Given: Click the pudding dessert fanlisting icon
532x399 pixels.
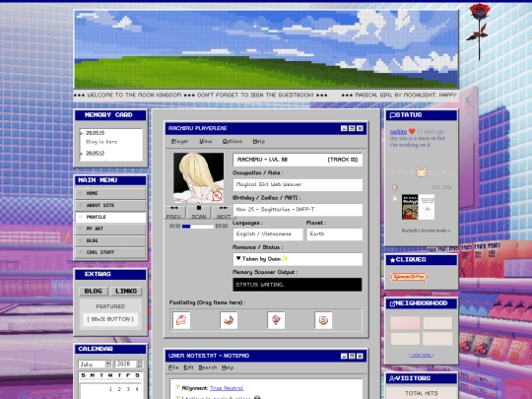Looking at the screenshot, I should tap(229, 320).
